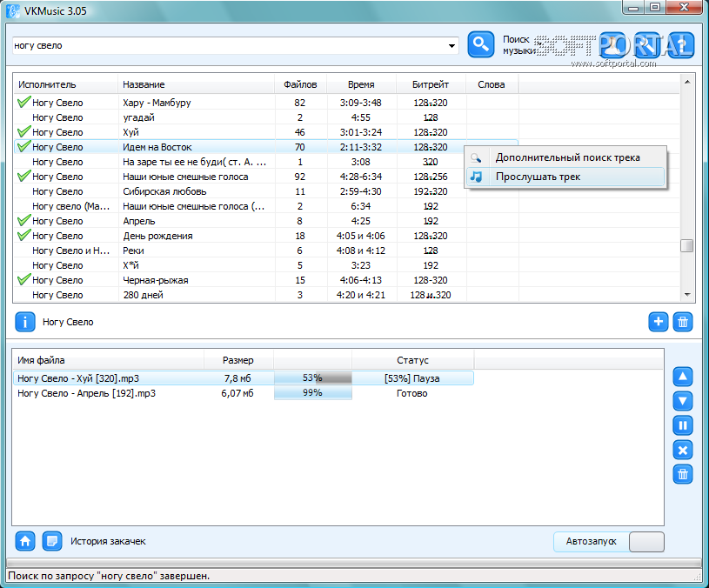
Task: Click the blue info icon beside Ногу Свело
Action: 25,322
